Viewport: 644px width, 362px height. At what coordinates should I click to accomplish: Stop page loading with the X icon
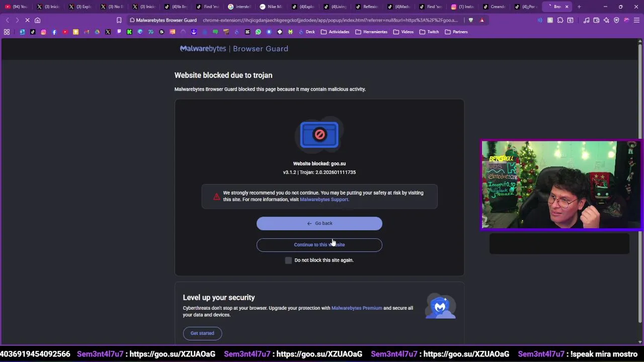point(27,20)
